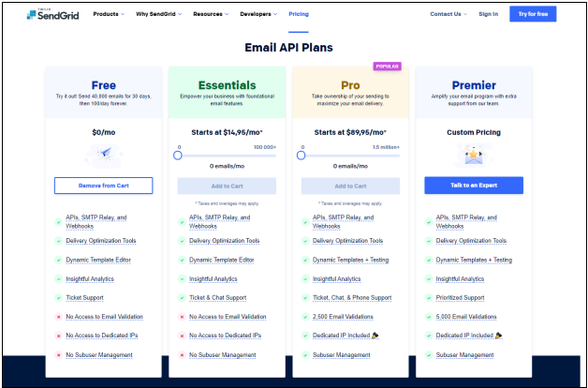Click Premier's Delivery Optimization Tools feature
The image size is (588, 388).
pyautogui.click(x=471, y=241)
